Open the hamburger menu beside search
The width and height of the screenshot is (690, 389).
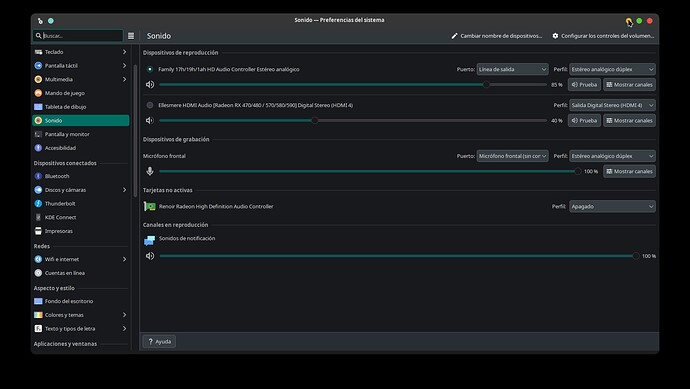click(x=131, y=36)
